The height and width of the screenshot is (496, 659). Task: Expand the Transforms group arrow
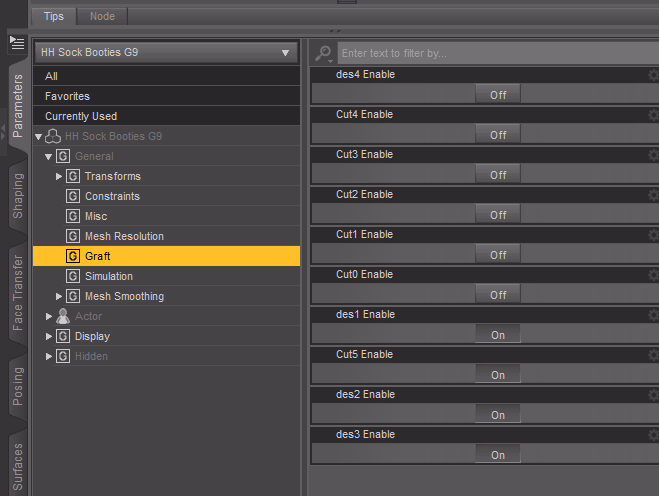59,176
